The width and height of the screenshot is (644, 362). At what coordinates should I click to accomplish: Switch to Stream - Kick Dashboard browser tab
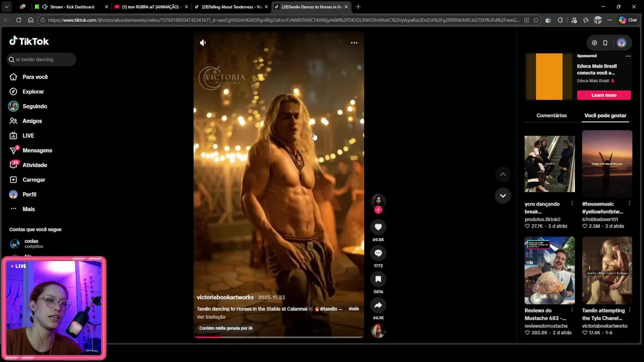[70, 7]
